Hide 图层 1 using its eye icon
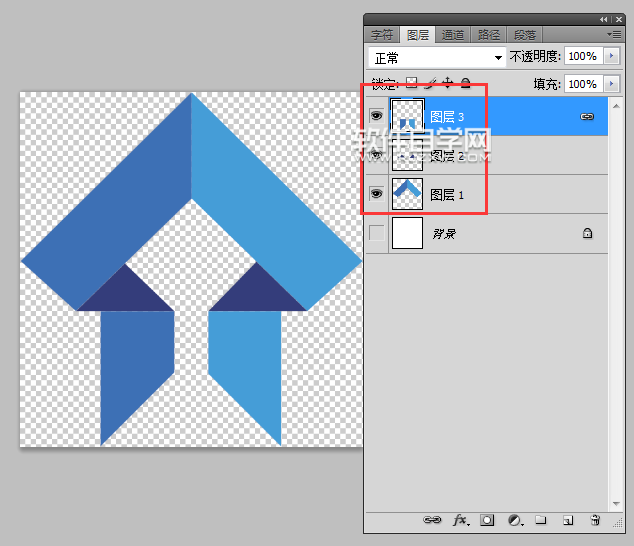 coord(377,194)
